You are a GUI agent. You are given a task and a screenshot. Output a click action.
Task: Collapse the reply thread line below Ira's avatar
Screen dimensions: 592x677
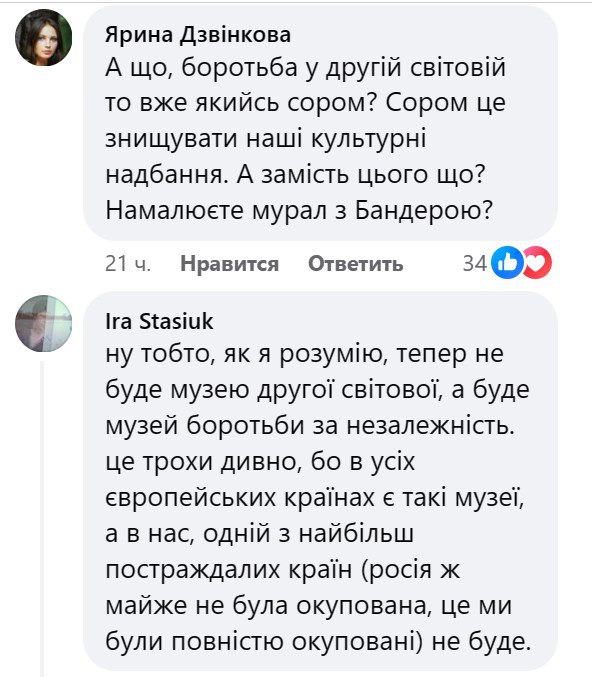click(42, 519)
